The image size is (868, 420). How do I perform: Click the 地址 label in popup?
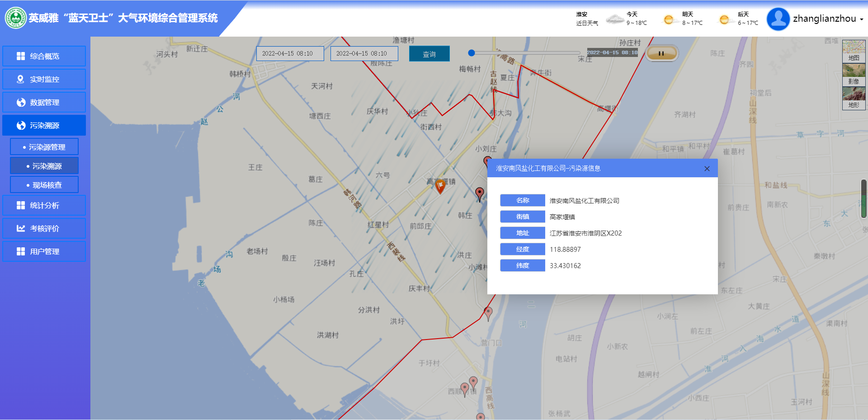pyautogui.click(x=523, y=233)
